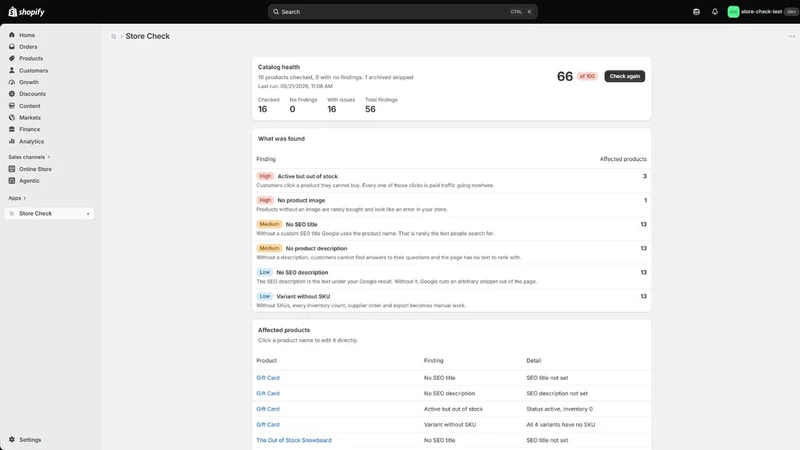Open Analytics from the sidebar

[x=32, y=141]
